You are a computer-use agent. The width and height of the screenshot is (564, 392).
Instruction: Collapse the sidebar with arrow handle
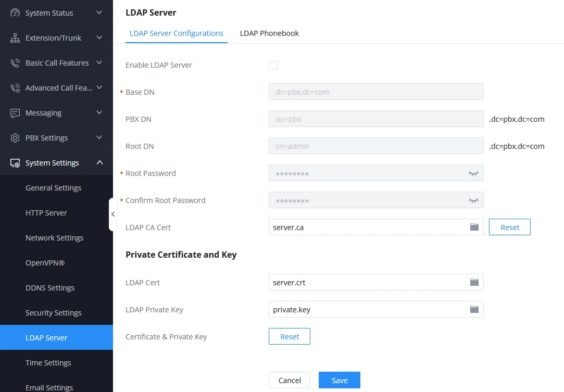[112, 214]
